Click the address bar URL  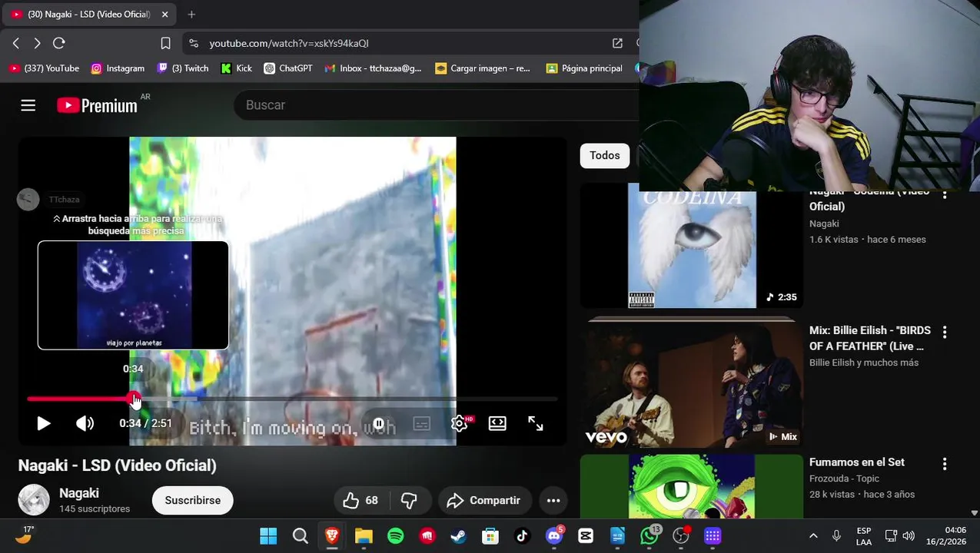289,43
